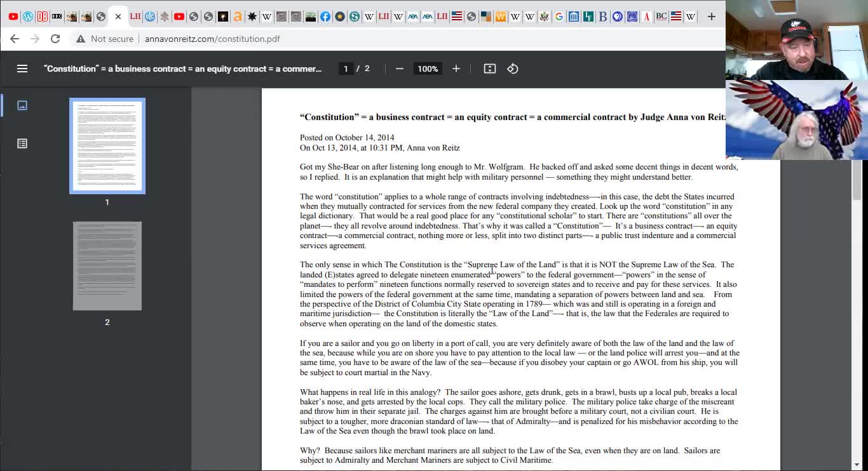Screen dimensions: 868x471
Task: Reload the current page
Action: coord(55,39)
